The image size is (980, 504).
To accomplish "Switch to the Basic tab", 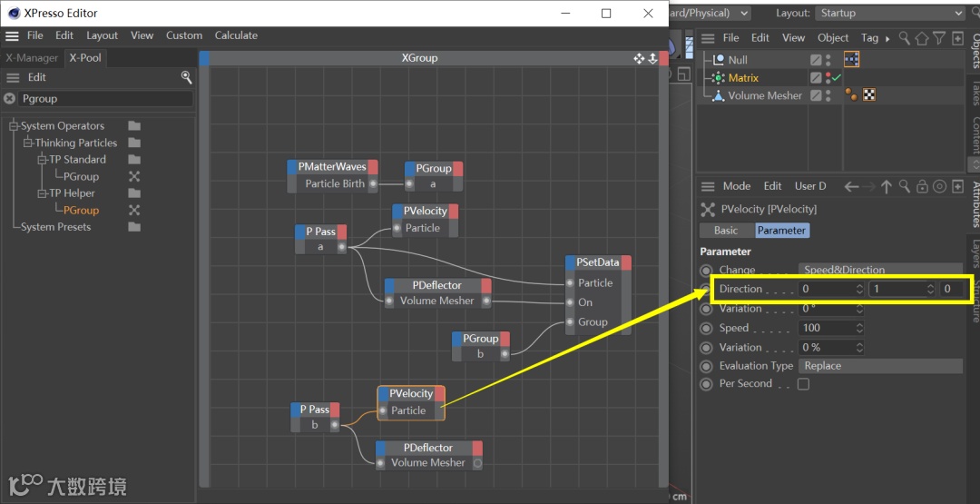I will tap(726, 230).
